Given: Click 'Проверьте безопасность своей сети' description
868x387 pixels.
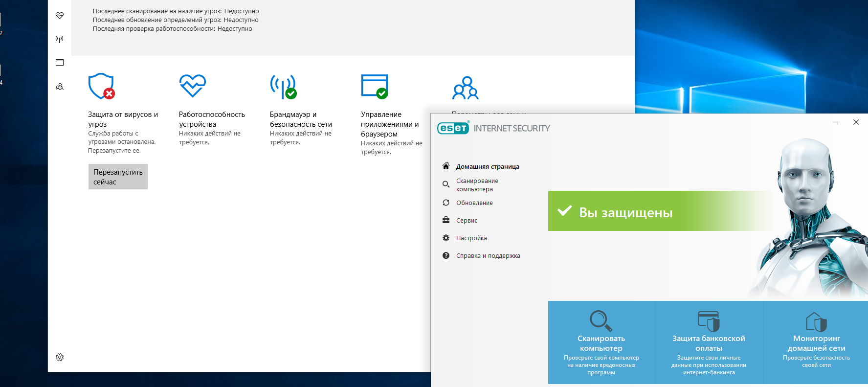Looking at the screenshot, I should 816,362.
